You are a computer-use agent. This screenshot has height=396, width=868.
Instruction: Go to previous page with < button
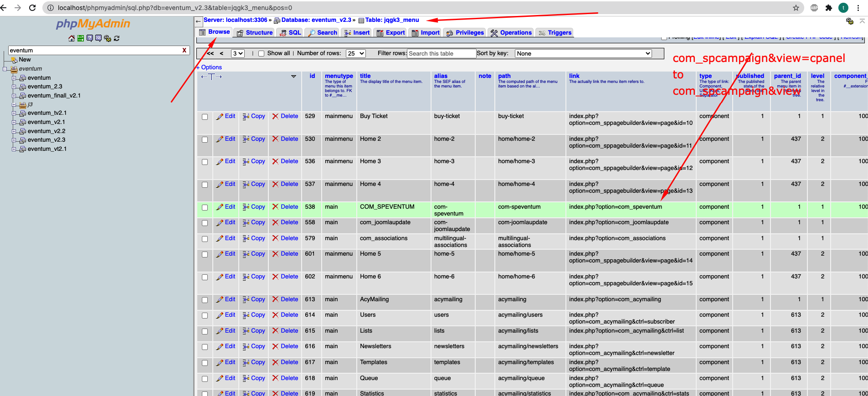221,54
